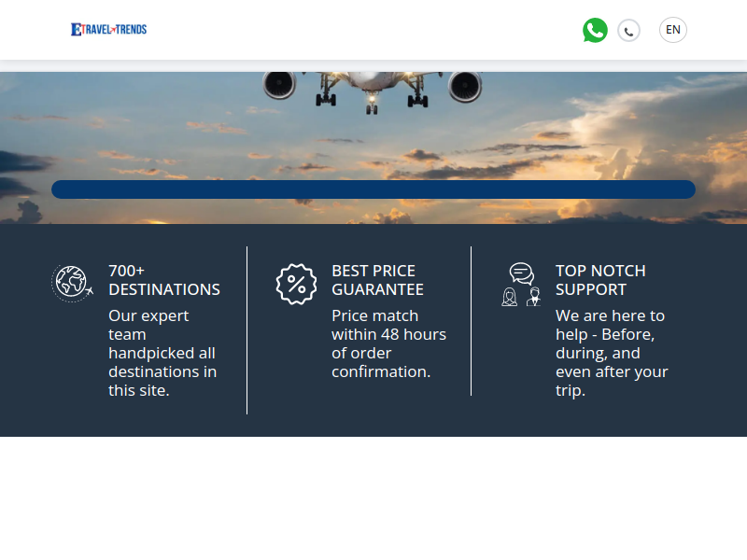Screen dimensions: 747x560
Task: Select the Best Price Guarantee heading
Action: click(377, 280)
